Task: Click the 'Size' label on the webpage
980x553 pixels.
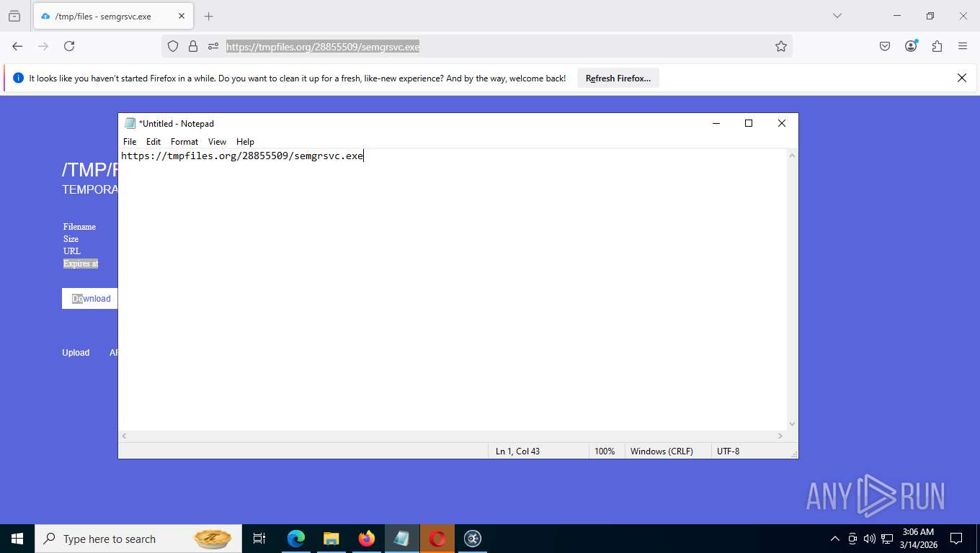Action: (x=71, y=239)
